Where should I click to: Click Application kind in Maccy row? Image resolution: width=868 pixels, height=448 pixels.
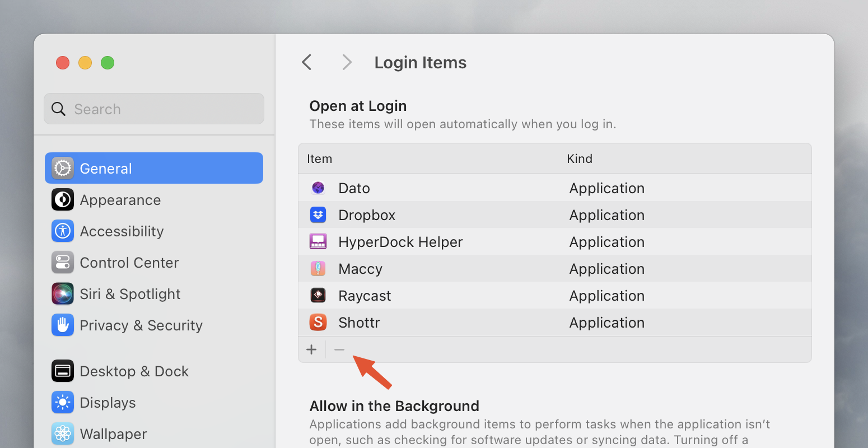pos(607,269)
